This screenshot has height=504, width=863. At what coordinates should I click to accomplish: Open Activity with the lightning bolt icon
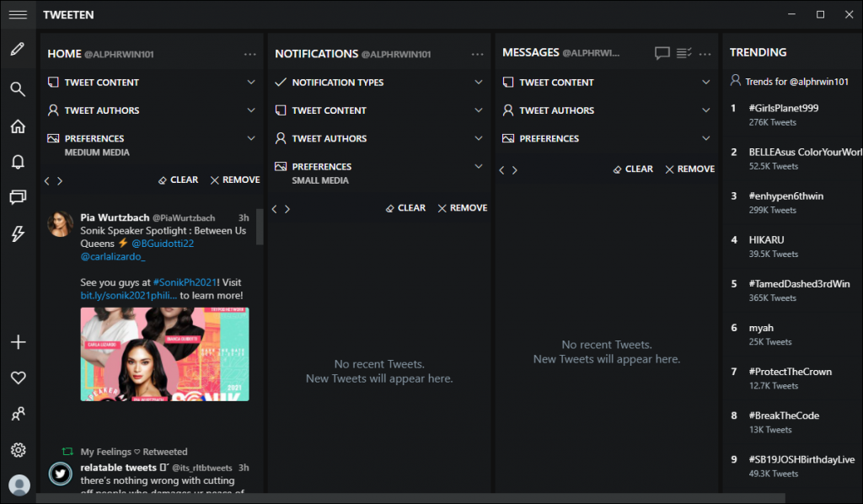[x=18, y=233]
